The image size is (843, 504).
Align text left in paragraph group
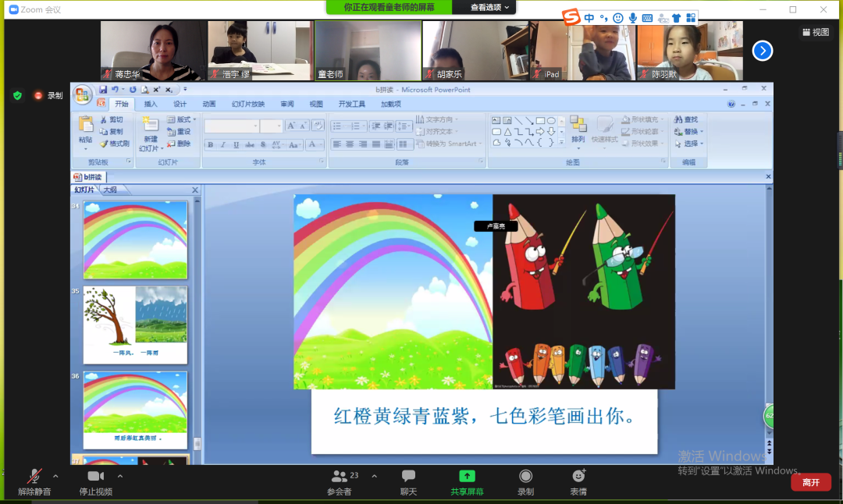coord(337,144)
